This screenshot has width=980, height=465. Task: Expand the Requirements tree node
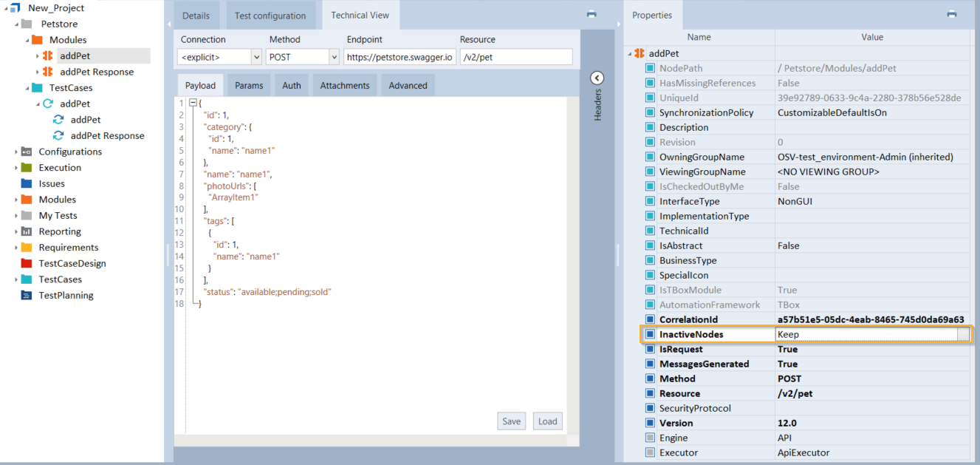[x=16, y=248]
